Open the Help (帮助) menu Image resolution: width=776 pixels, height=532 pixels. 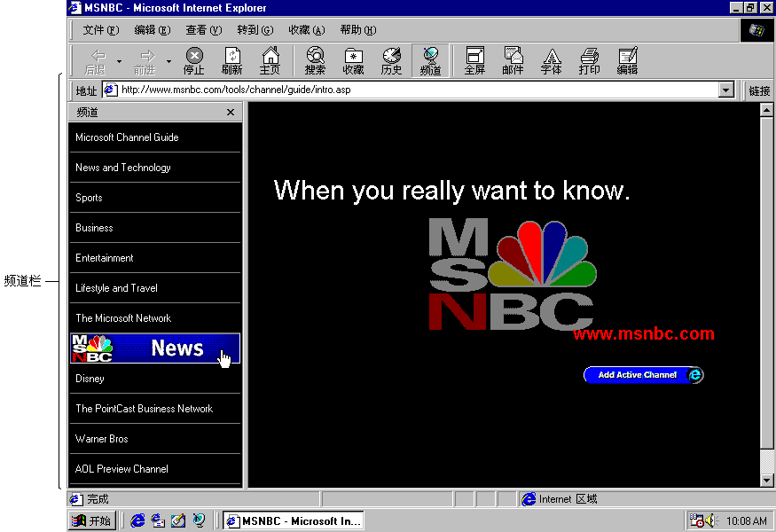coord(357,30)
